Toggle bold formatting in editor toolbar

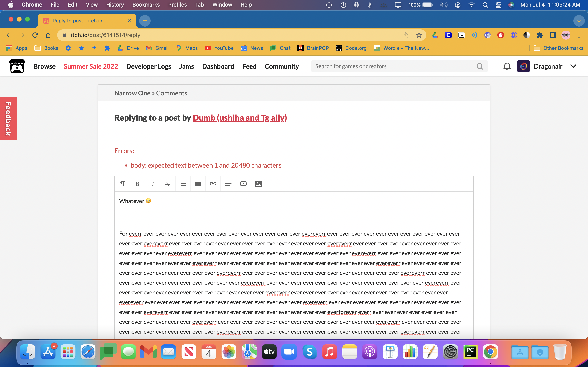pyautogui.click(x=137, y=184)
